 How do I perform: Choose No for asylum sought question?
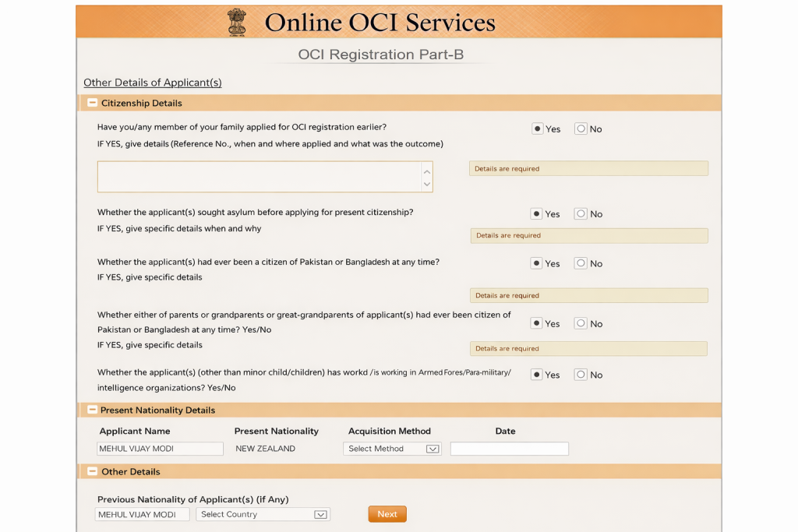click(581, 213)
